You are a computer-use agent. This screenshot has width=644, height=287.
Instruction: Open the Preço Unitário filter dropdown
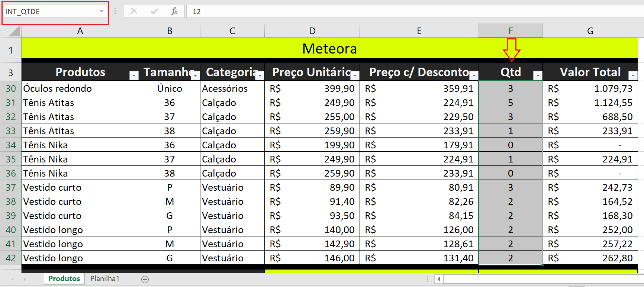click(355, 76)
